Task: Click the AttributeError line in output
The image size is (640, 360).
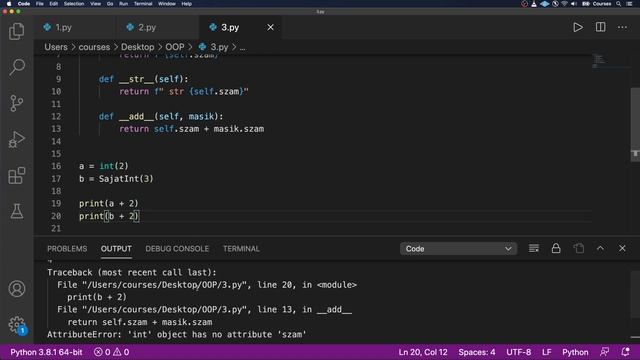Action: pos(177,335)
